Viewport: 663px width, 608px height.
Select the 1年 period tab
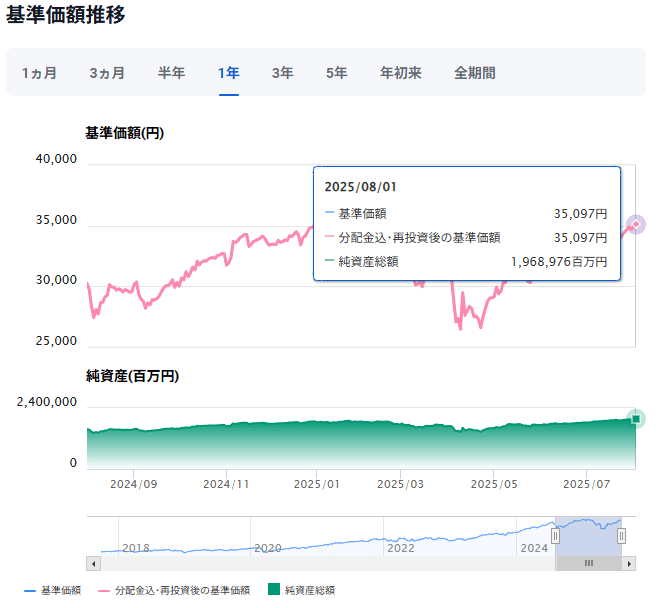[x=229, y=73]
